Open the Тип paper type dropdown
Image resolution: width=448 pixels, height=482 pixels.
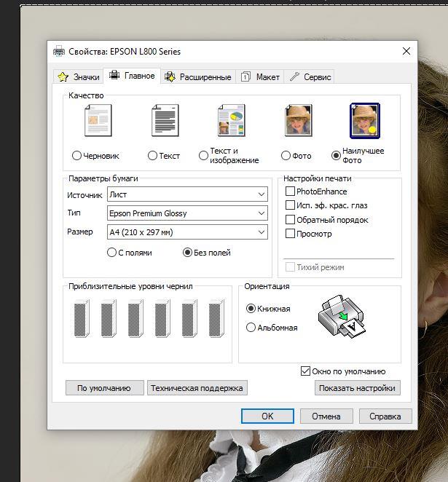pyautogui.click(x=187, y=213)
